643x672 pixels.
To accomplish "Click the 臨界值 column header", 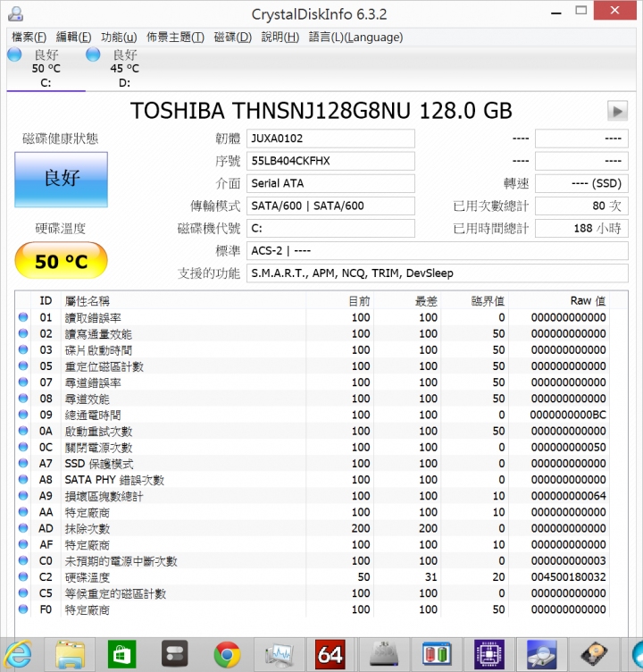I will tap(475, 301).
